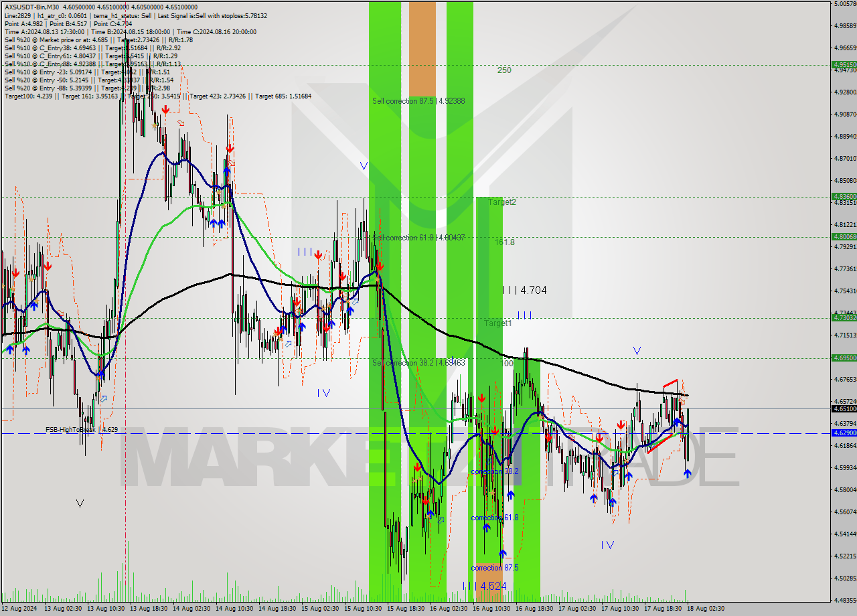Click 'Sell correction 87.5 | 4.92388' label
This screenshot has height=616, width=857.
tap(418, 101)
